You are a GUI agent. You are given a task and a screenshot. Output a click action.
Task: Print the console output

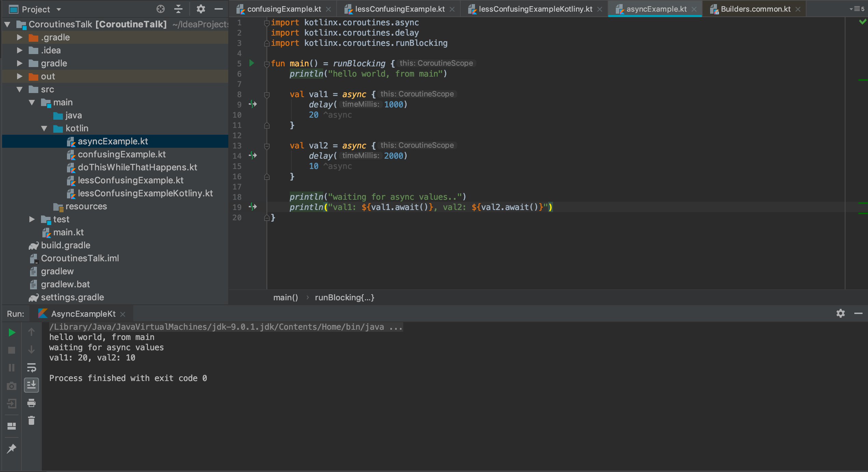(x=31, y=403)
